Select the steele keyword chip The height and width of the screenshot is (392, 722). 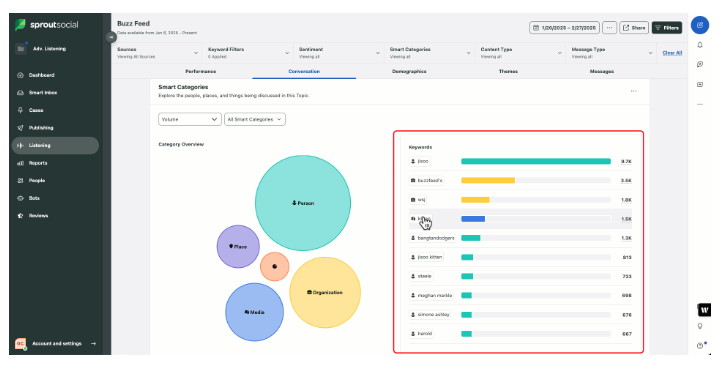pos(421,276)
